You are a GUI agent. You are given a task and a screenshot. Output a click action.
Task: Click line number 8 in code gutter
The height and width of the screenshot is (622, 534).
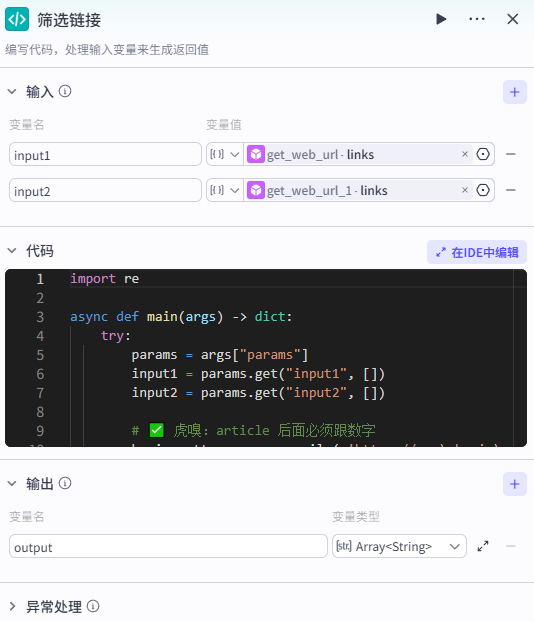click(40, 412)
